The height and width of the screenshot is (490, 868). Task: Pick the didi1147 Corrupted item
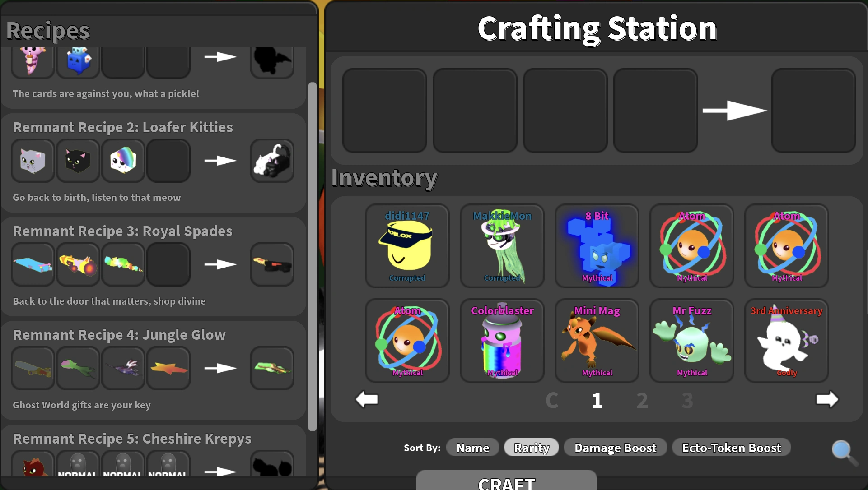pyautogui.click(x=407, y=246)
